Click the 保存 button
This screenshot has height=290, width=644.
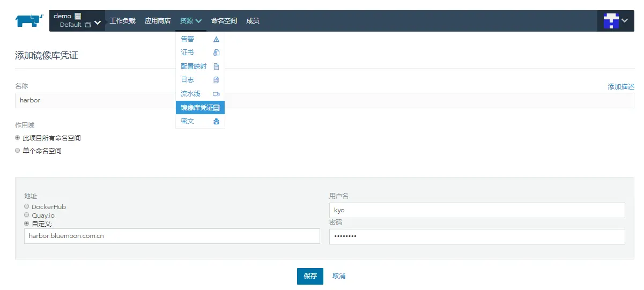[310, 276]
